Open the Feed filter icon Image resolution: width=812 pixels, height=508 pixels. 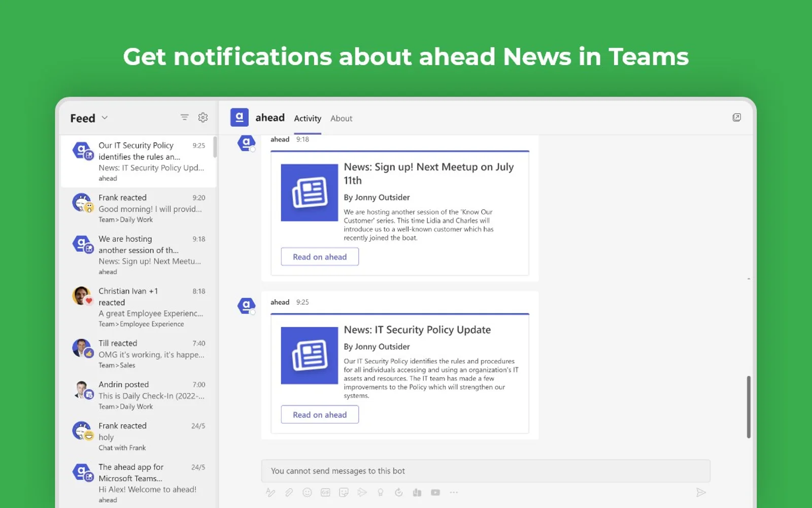[184, 117]
